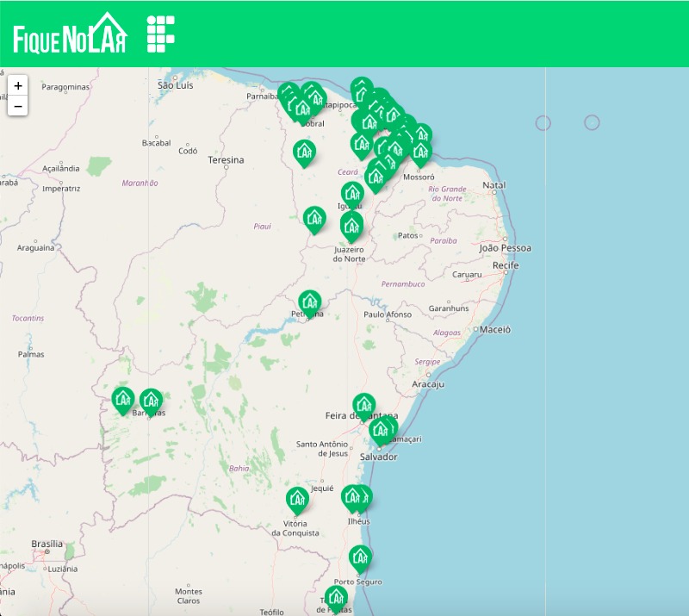Screen dimensions: 689x616
Task: Click the marker in western Ceará near Piauí border
Action: [304, 152]
